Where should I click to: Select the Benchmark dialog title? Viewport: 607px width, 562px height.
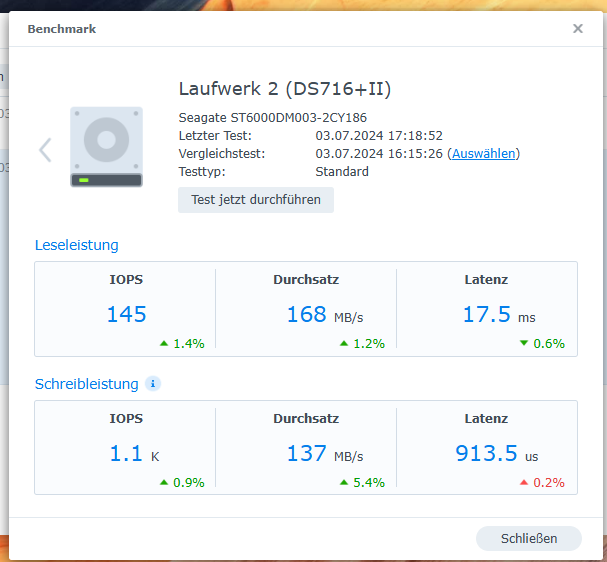tap(62, 29)
